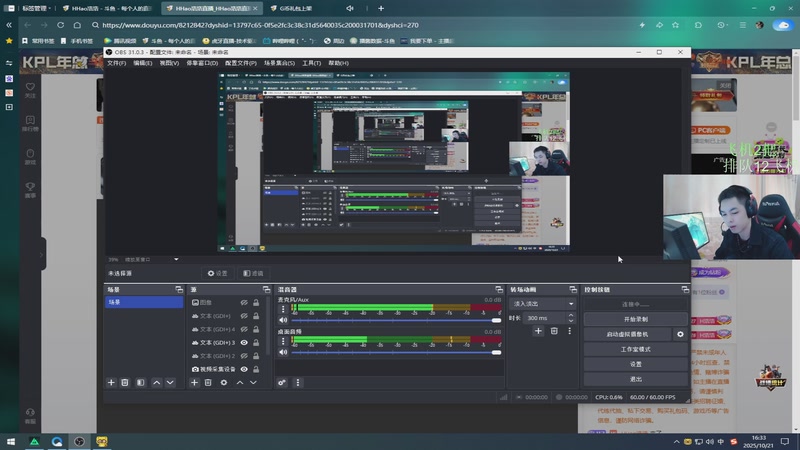Move scene down in scenes toolbar

tap(170, 383)
